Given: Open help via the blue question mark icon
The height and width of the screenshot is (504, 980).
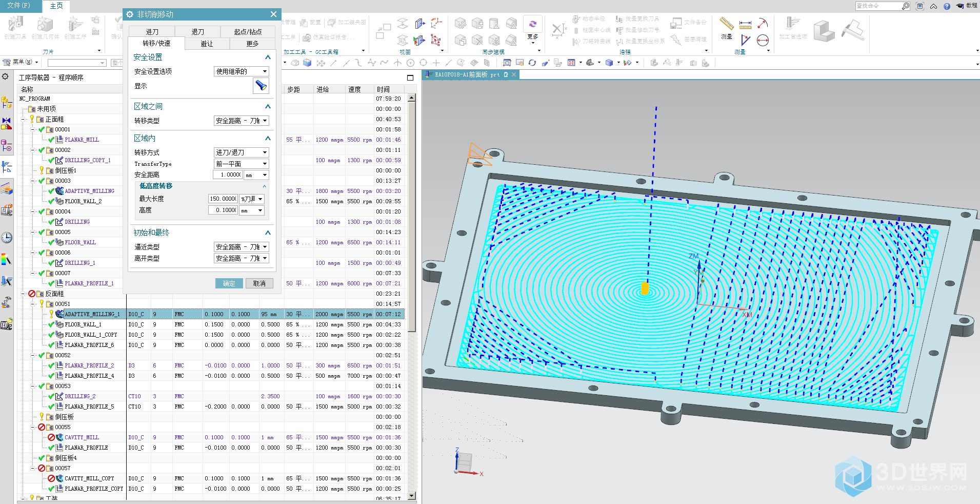Looking at the screenshot, I should coord(947,6).
